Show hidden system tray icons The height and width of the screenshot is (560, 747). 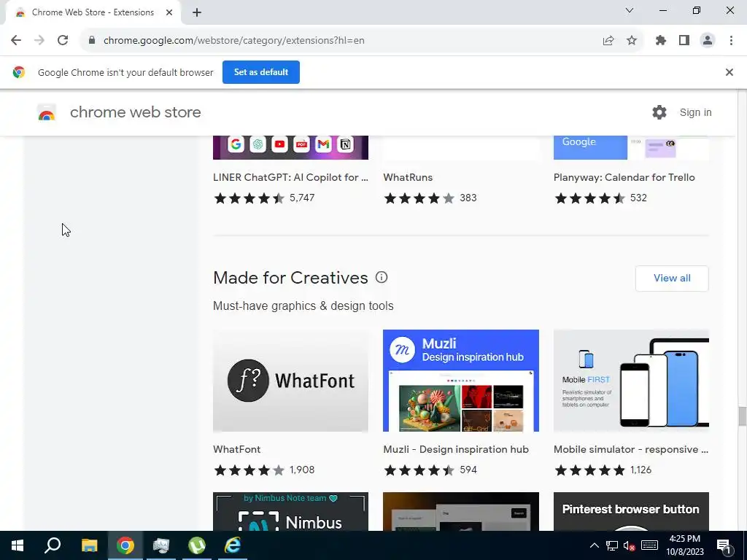coord(594,545)
